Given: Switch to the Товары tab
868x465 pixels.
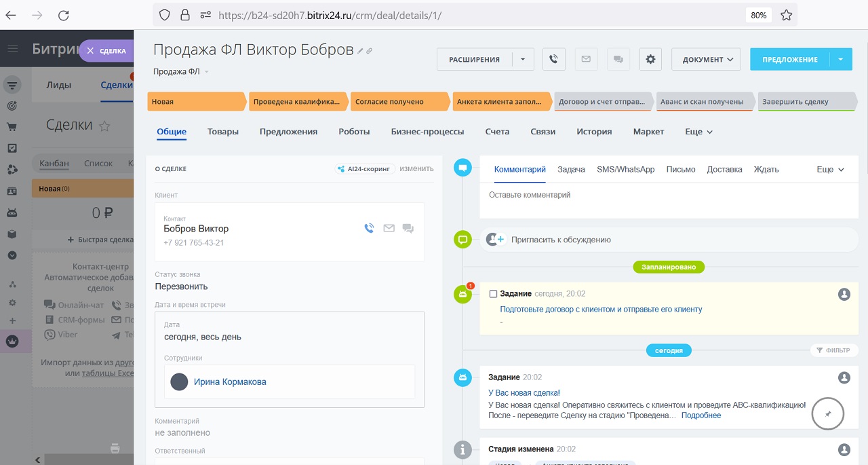Looking at the screenshot, I should [x=223, y=132].
